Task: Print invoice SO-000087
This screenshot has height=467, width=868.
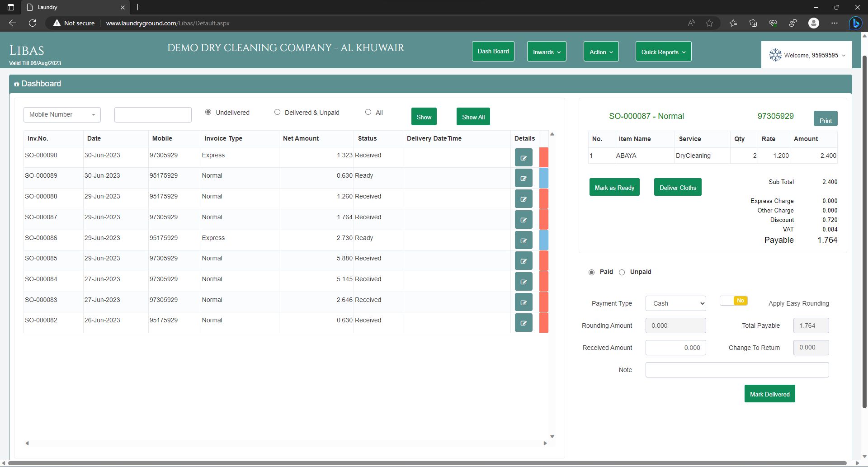Action: [826, 118]
